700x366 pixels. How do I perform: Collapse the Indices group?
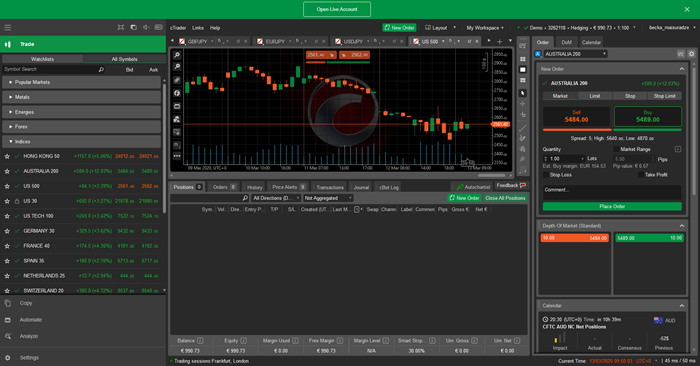coord(81,141)
